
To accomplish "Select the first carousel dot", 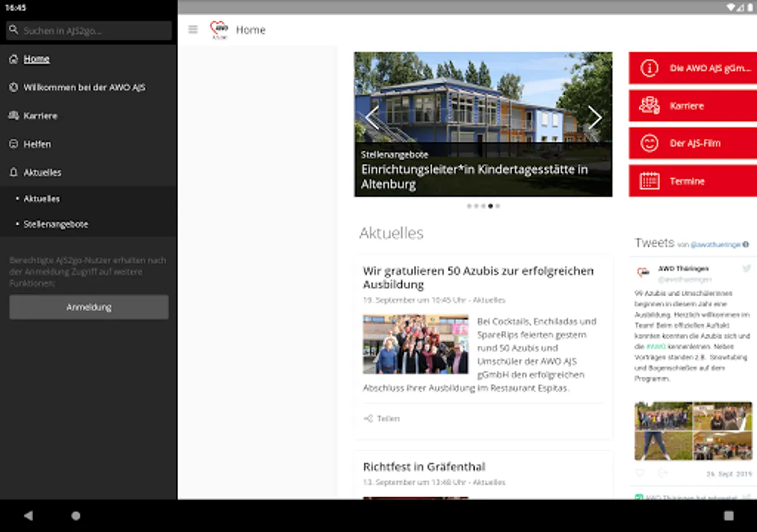I will [470, 206].
